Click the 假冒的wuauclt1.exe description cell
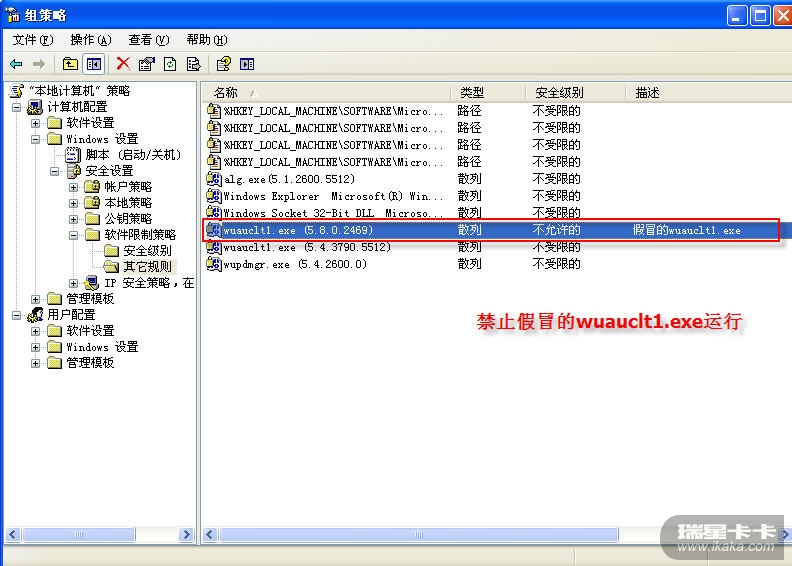 pyautogui.click(x=686, y=230)
